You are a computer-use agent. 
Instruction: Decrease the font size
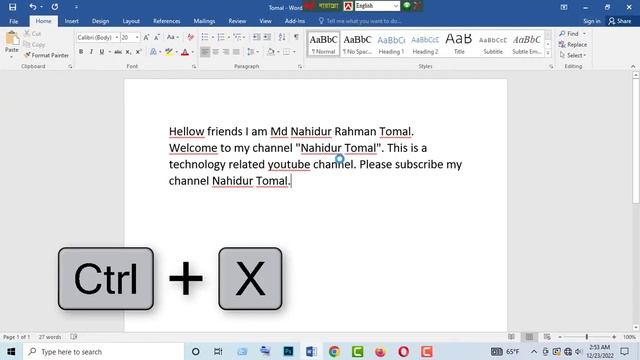tap(156, 37)
